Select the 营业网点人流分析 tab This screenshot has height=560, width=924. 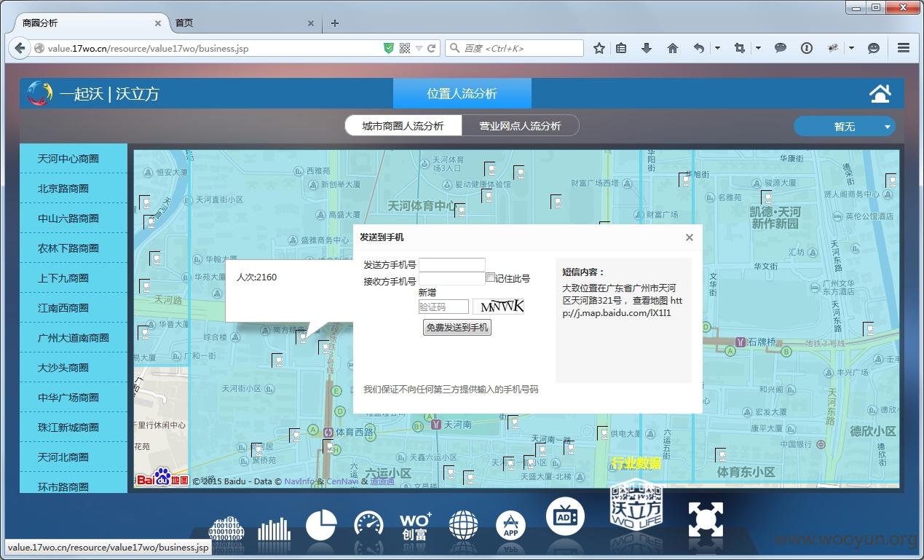pyautogui.click(x=521, y=126)
